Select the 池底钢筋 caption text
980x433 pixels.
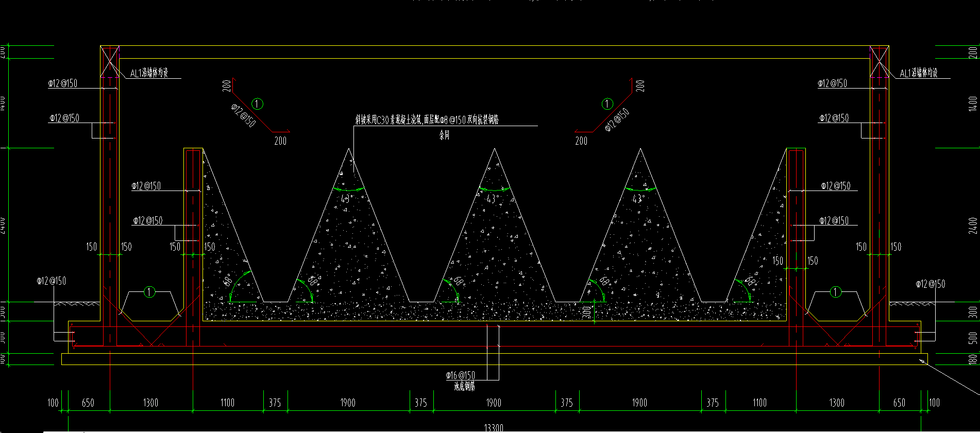tap(464, 386)
